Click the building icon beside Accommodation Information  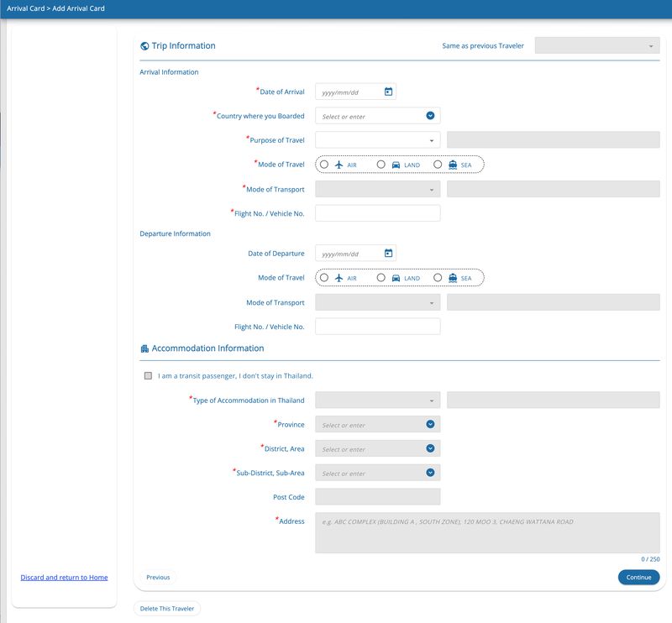click(144, 348)
